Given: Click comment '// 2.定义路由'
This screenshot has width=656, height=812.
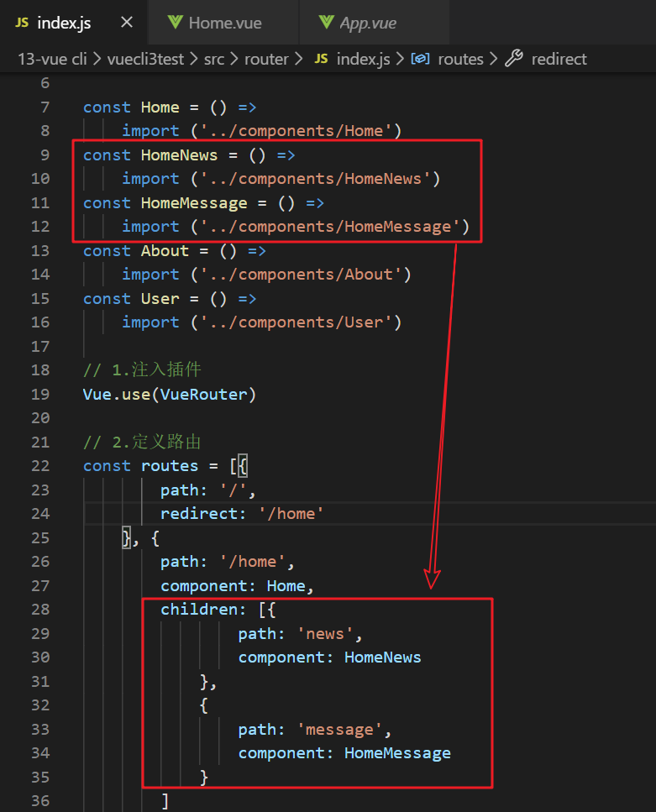Looking at the screenshot, I should click(x=142, y=442).
